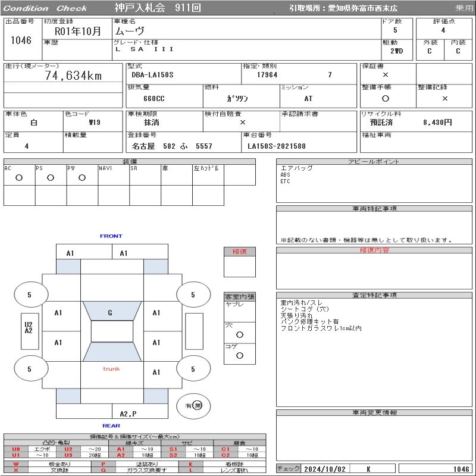The width and height of the screenshot is (476, 476).
Task: Click the rear window shape above trunk
Action: pyautogui.click(x=111, y=352)
